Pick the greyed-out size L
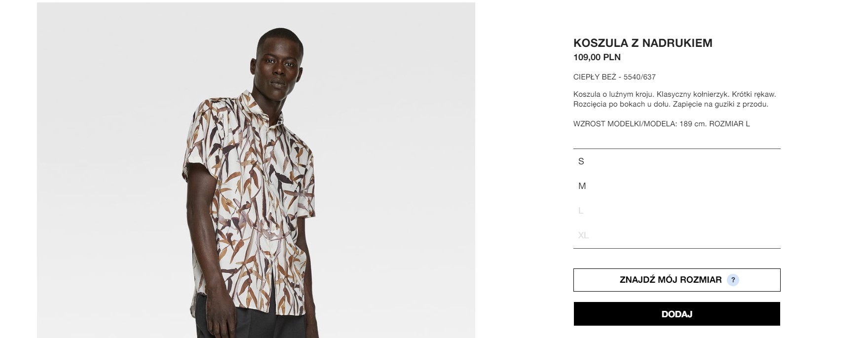 point(677,211)
